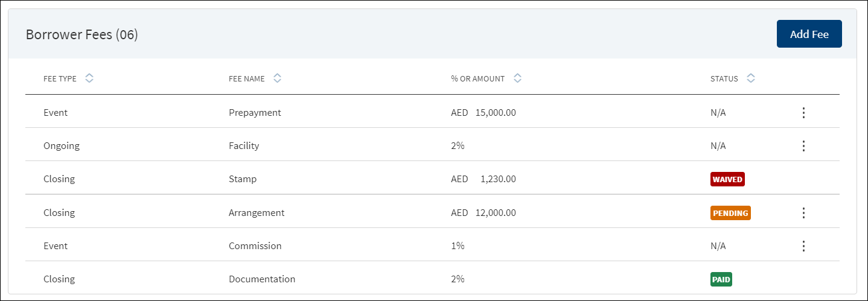Click 2% amount in Facility row
This screenshot has width=868, height=301.
(458, 146)
